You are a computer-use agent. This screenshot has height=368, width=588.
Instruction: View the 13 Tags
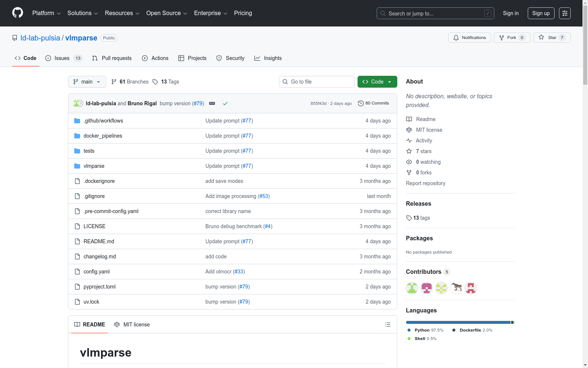(166, 82)
